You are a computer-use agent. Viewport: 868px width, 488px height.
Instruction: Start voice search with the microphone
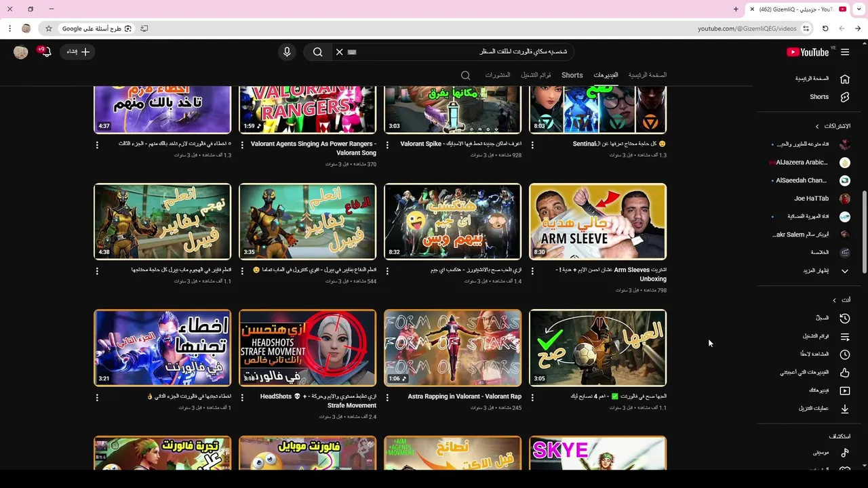click(287, 52)
